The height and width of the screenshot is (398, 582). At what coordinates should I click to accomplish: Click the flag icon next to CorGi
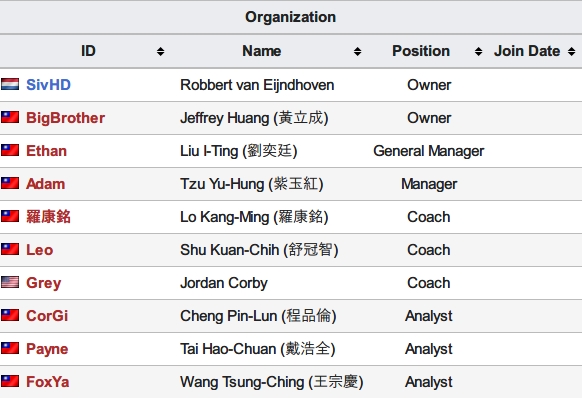point(10,316)
